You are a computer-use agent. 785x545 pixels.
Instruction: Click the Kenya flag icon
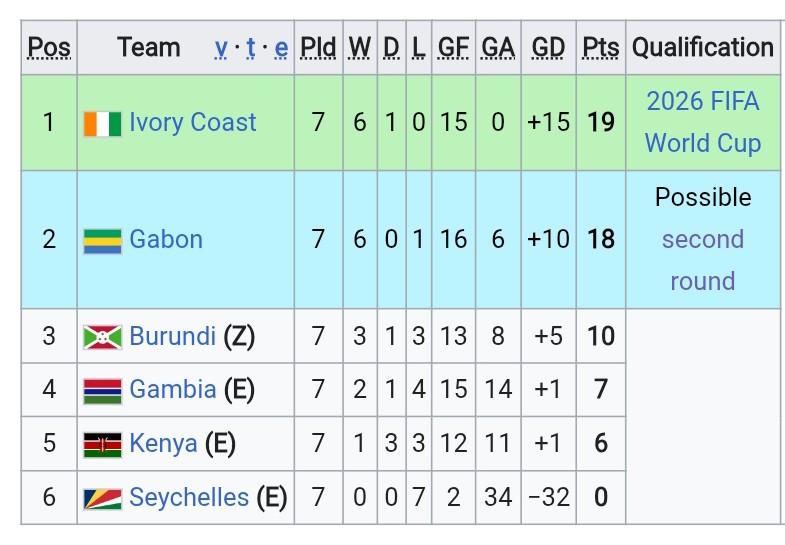103,445
